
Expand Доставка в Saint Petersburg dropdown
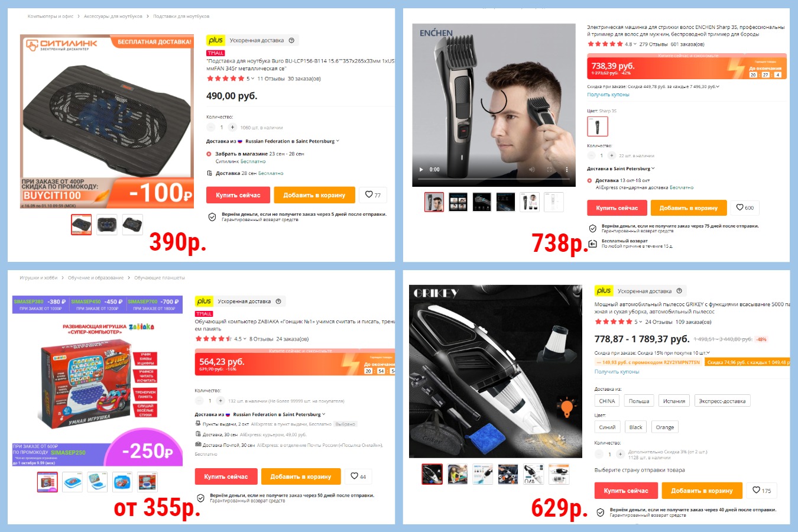621,168
